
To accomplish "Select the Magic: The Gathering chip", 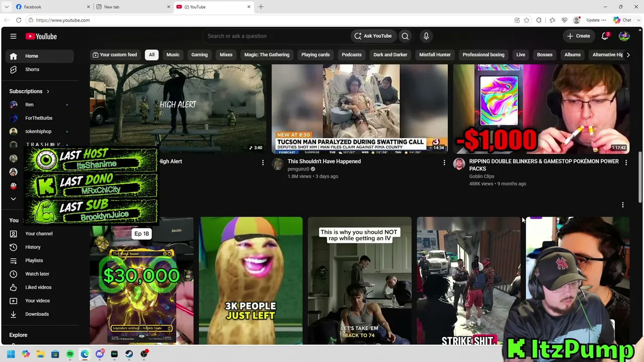I will (x=267, y=55).
